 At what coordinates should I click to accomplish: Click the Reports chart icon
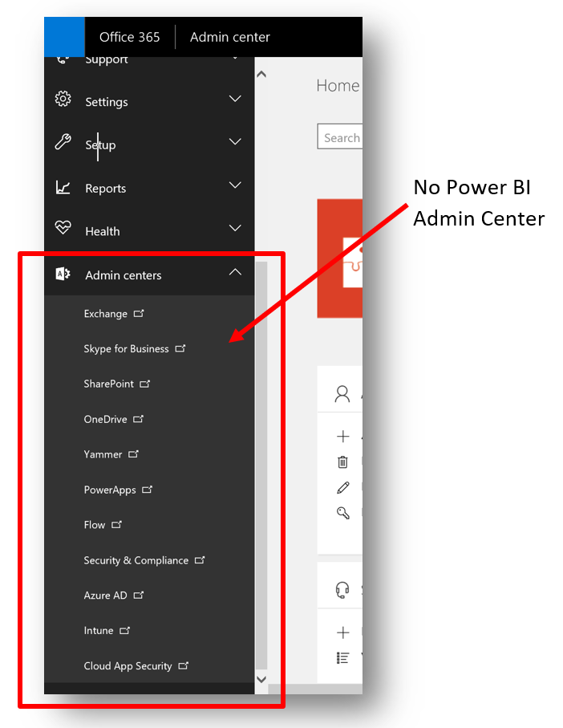pos(63,187)
